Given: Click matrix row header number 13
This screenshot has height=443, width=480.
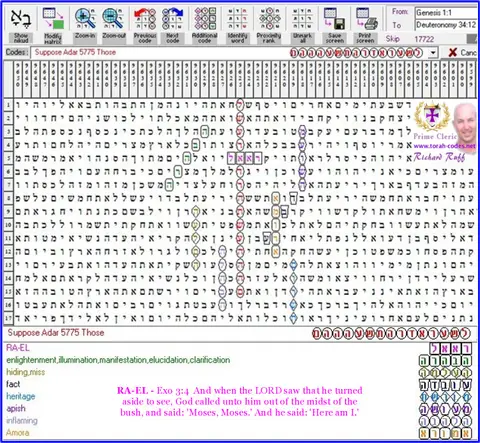Looking at the screenshot, I should [x=8, y=265].
